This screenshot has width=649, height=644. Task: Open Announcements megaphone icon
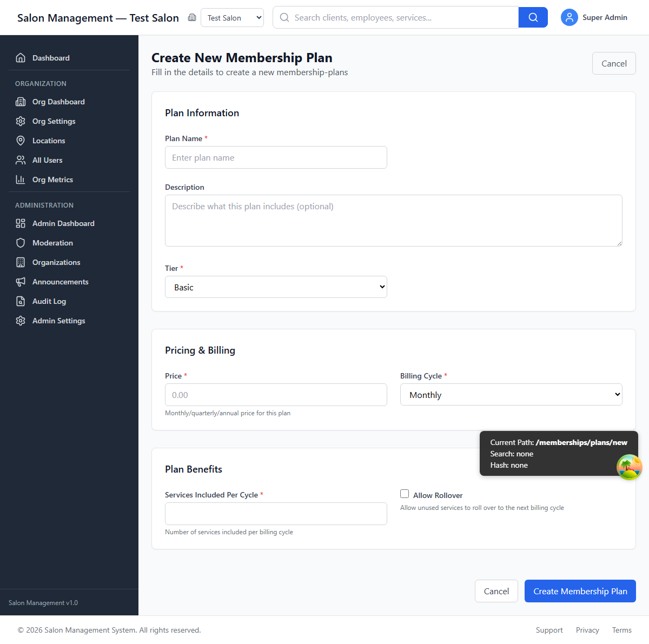(21, 282)
